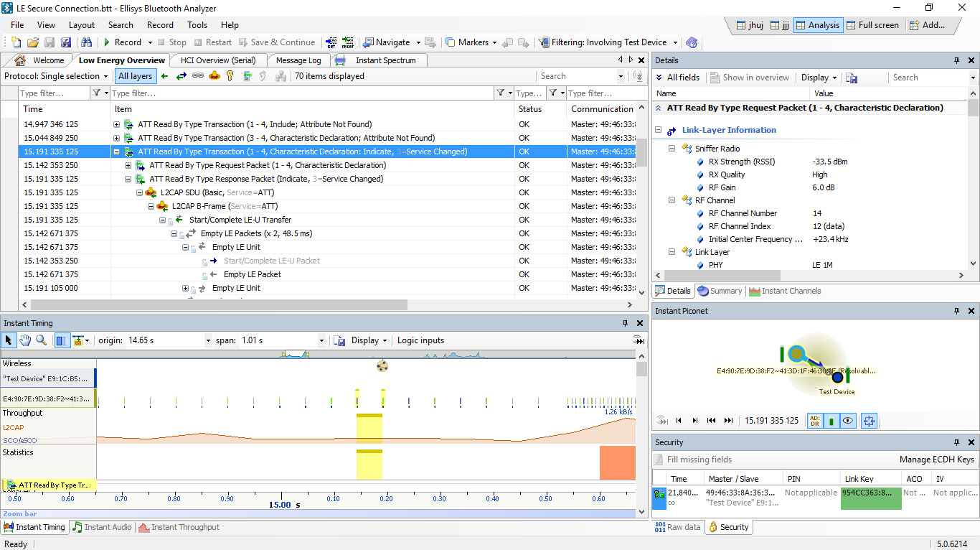Viewport: 980px width, 550px height.
Task: Click the green Link Key value 954CC363 cell
Action: [x=870, y=497]
